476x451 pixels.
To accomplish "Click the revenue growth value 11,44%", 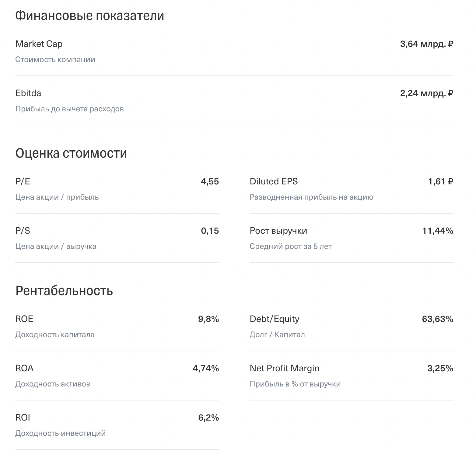I will 438,231.
